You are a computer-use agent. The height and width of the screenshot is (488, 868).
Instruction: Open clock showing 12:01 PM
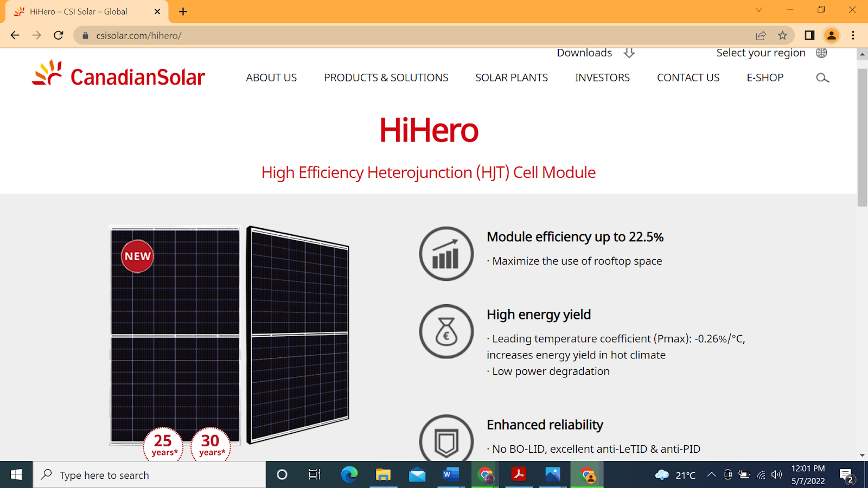point(808,475)
